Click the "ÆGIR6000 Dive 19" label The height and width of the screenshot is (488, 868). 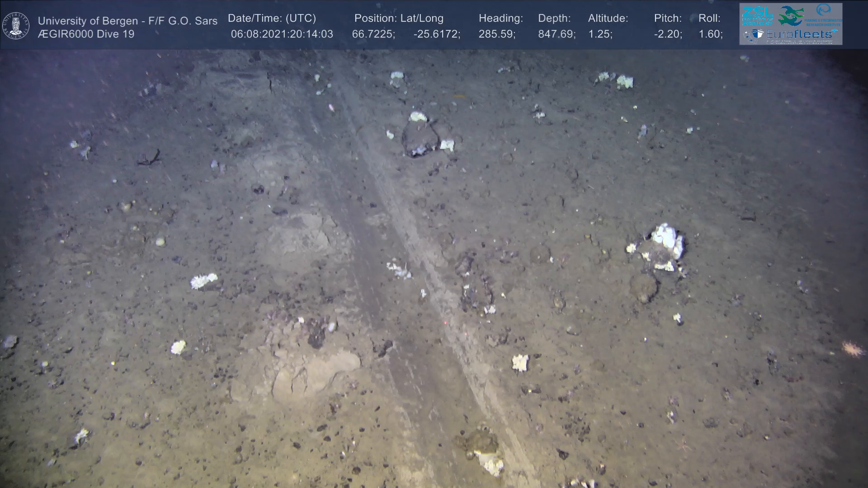pyautogui.click(x=86, y=34)
